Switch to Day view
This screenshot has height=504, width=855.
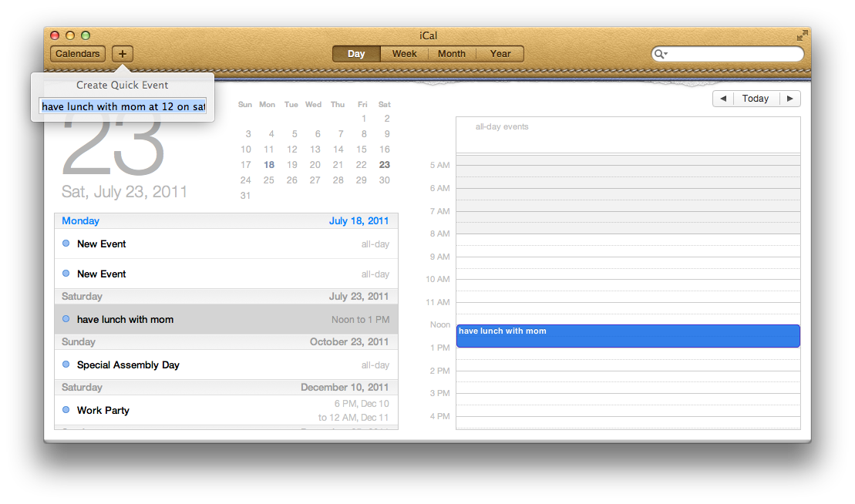point(356,53)
